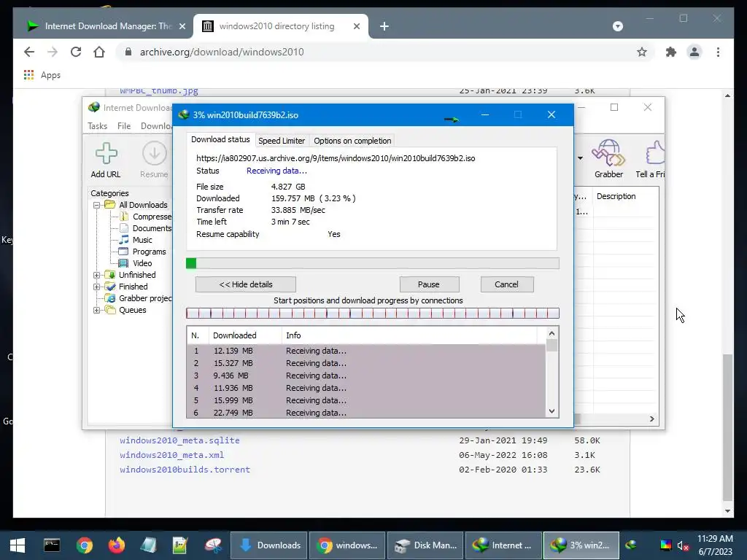
Task: Expand the Queues category node
Action: [97, 310]
